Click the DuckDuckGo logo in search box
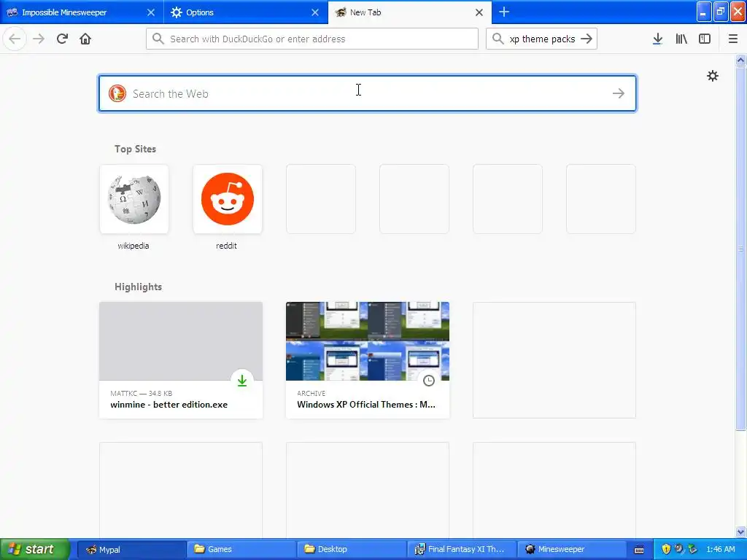This screenshot has width=747, height=560. tap(117, 93)
